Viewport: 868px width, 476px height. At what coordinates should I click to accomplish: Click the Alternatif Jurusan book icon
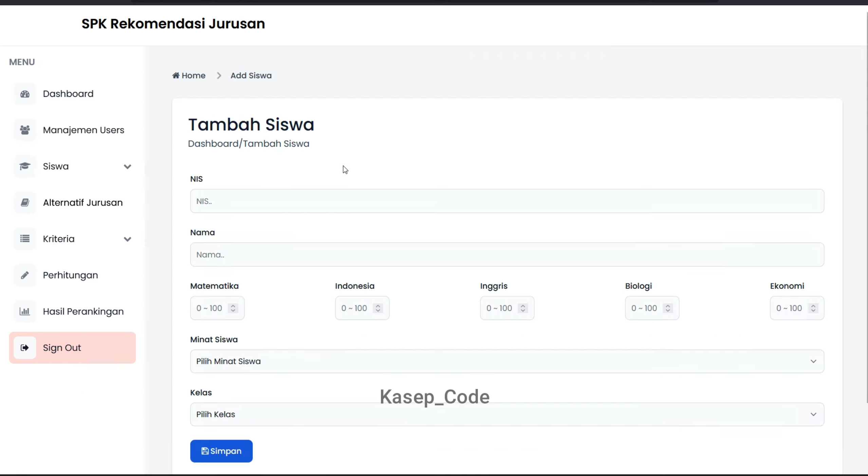pyautogui.click(x=25, y=203)
